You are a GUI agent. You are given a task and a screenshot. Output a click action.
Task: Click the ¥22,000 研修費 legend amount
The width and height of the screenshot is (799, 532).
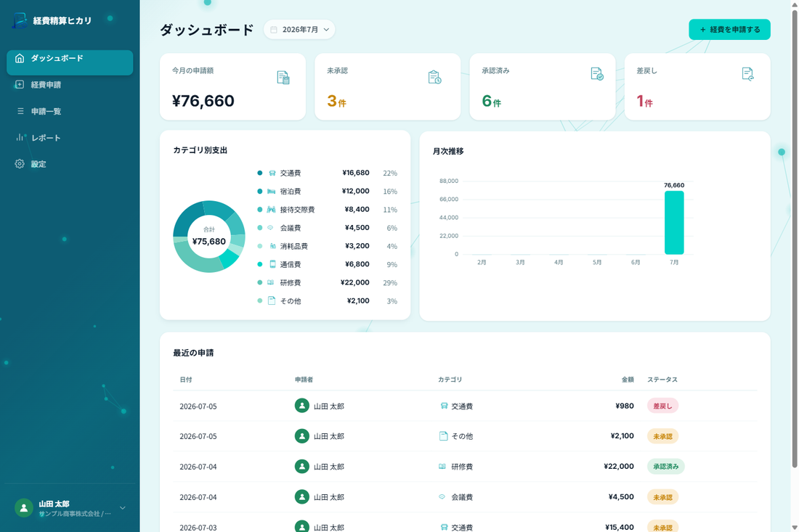(355, 282)
